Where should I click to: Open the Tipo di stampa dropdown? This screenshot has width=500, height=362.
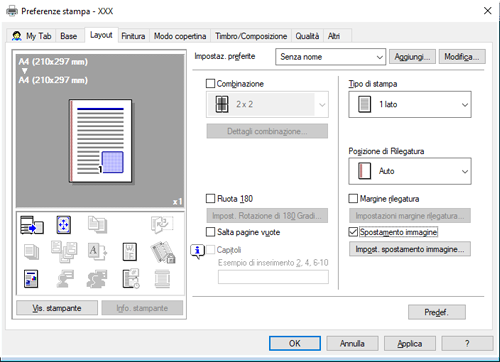410,104
